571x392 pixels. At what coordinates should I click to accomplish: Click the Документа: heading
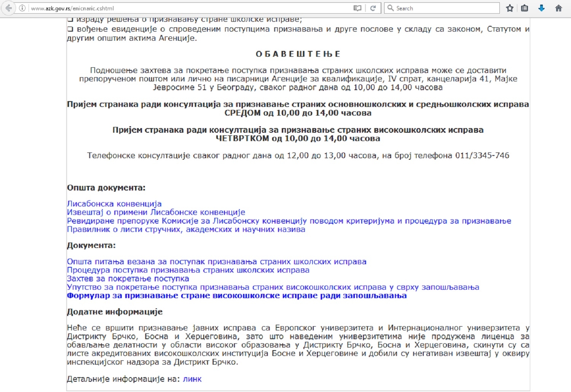tap(91, 246)
